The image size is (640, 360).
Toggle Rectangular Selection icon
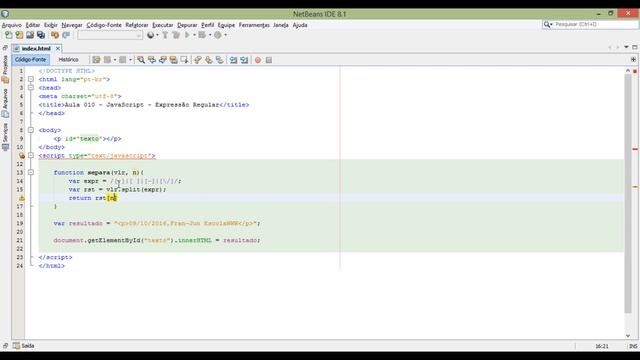click(184, 60)
